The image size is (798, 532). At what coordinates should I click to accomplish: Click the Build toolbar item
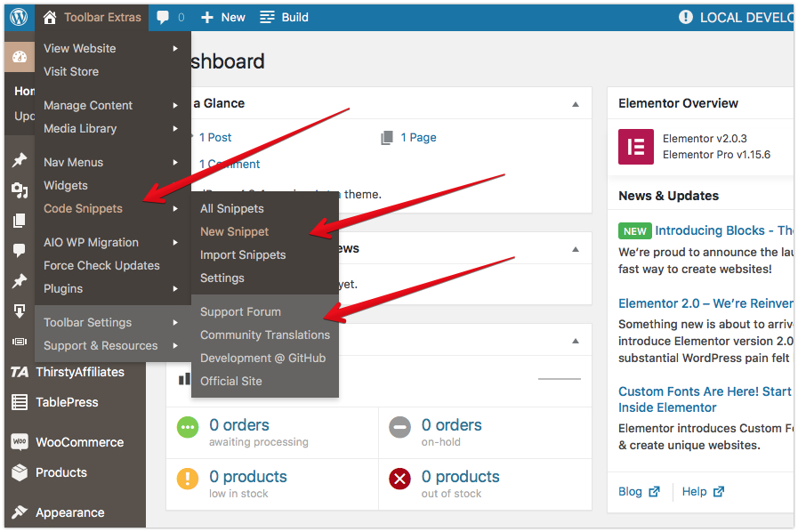point(285,17)
